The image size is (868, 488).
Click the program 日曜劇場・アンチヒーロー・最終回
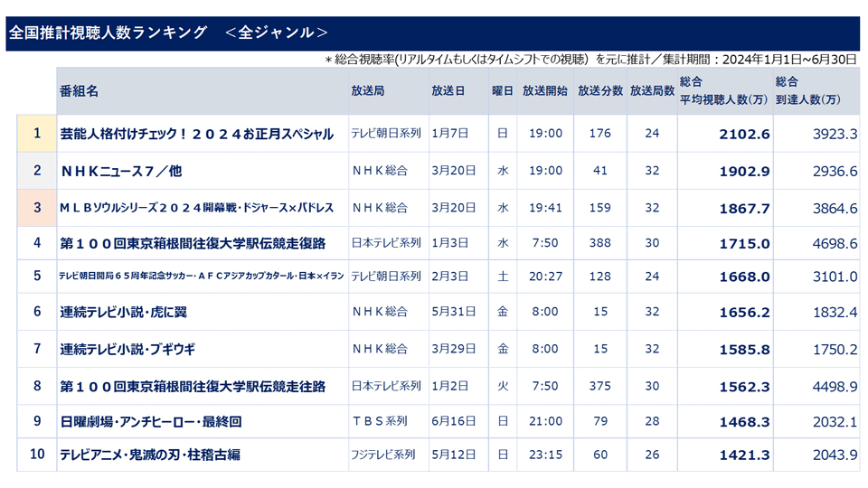[151, 422]
